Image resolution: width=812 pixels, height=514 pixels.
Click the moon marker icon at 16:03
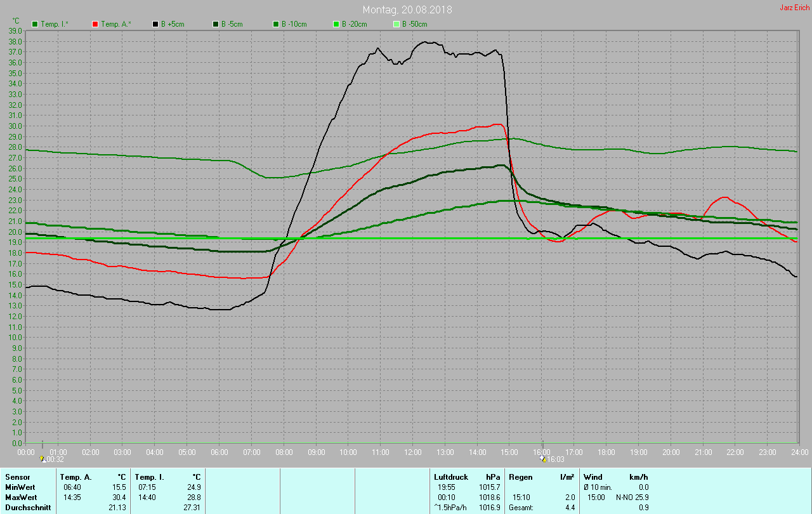coord(543,458)
